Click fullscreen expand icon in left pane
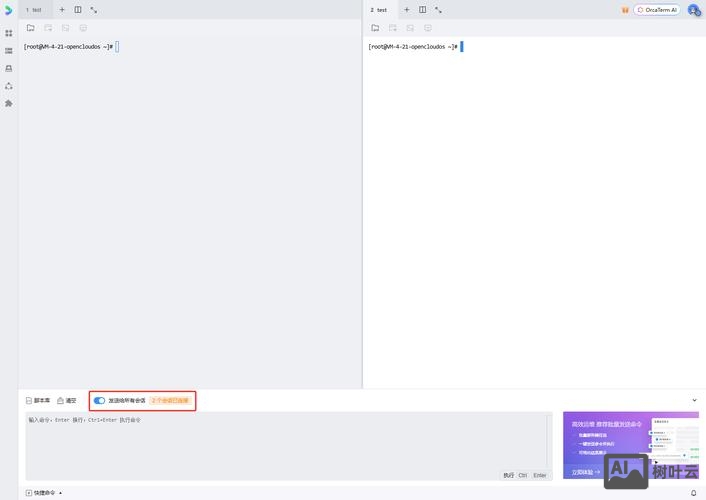This screenshot has width=706, height=500. 93,10
